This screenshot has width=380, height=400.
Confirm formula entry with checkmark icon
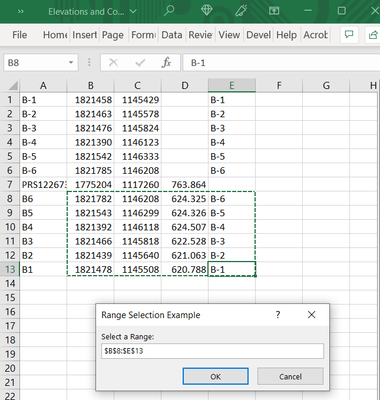point(140,62)
